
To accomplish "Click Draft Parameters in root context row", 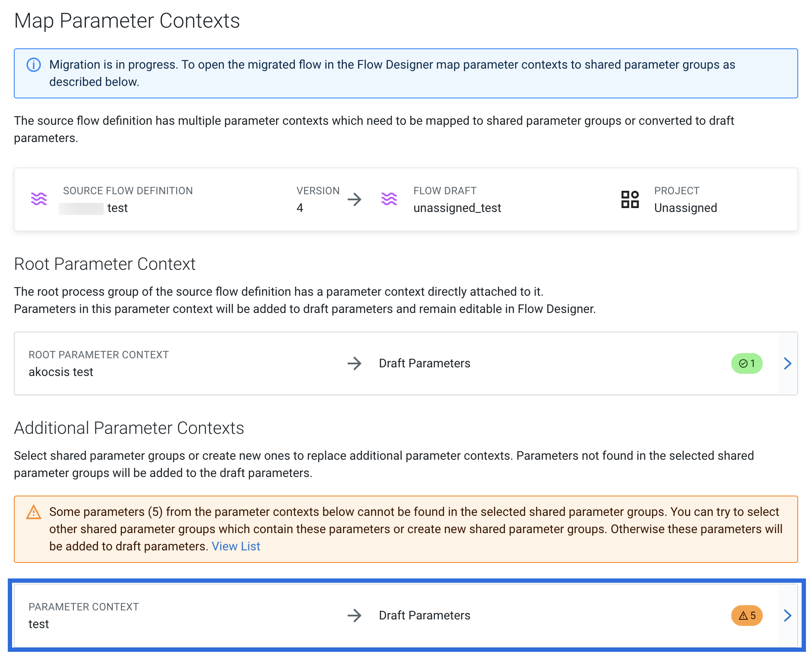I will point(425,363).
